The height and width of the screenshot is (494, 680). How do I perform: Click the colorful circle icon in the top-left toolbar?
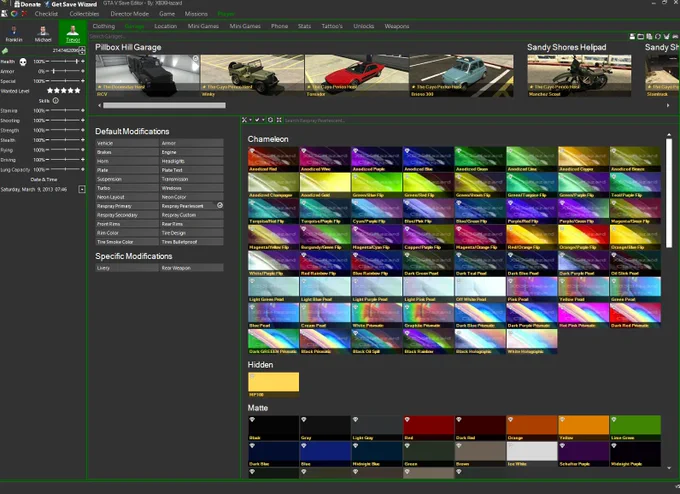(14, 14)
